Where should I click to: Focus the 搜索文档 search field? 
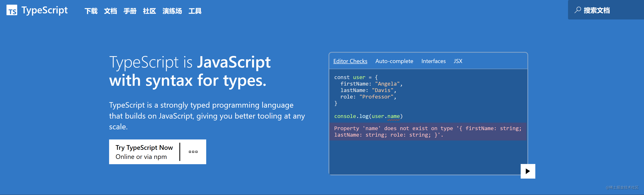tap(606, 10)
